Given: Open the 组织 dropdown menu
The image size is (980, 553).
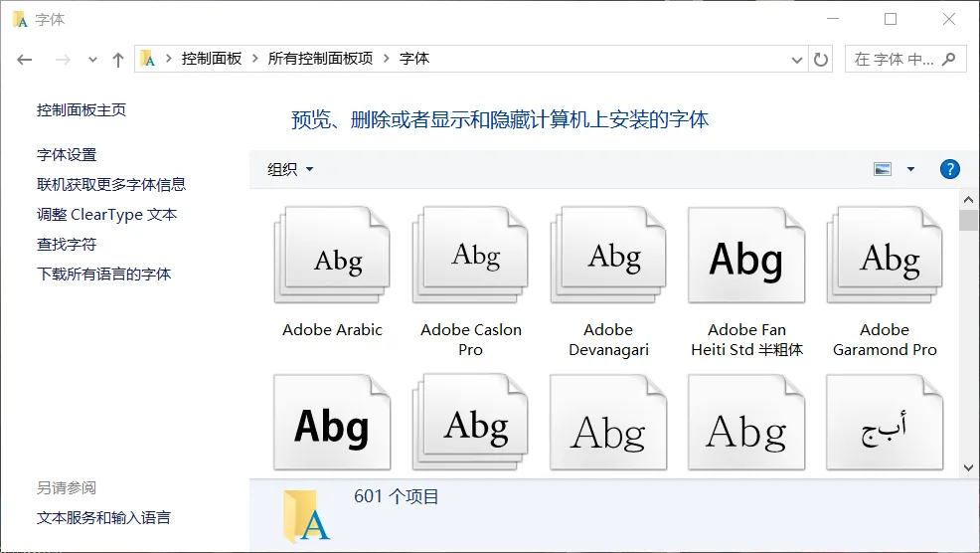Looking at the screenshot, I should (290, 169).
